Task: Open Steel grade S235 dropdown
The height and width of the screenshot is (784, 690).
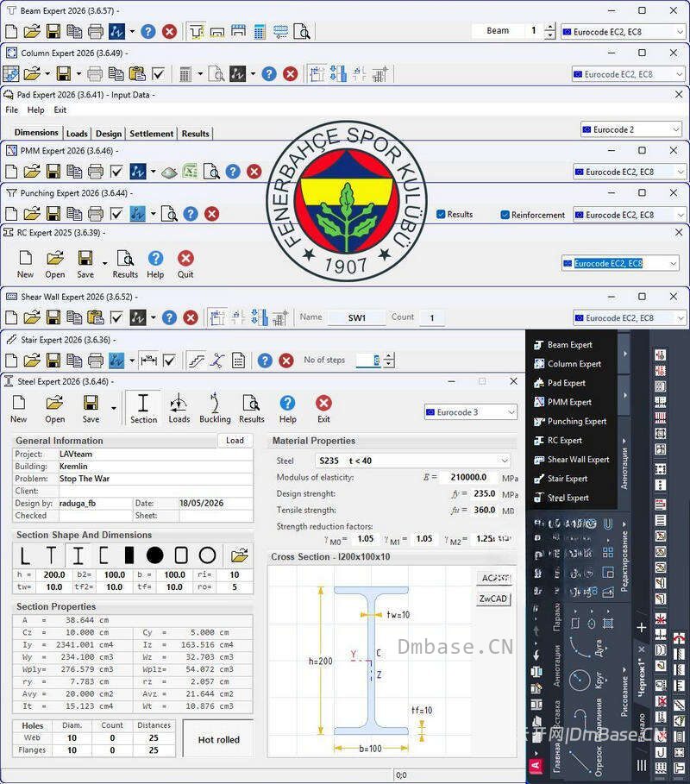Action: tap(413, 461)
